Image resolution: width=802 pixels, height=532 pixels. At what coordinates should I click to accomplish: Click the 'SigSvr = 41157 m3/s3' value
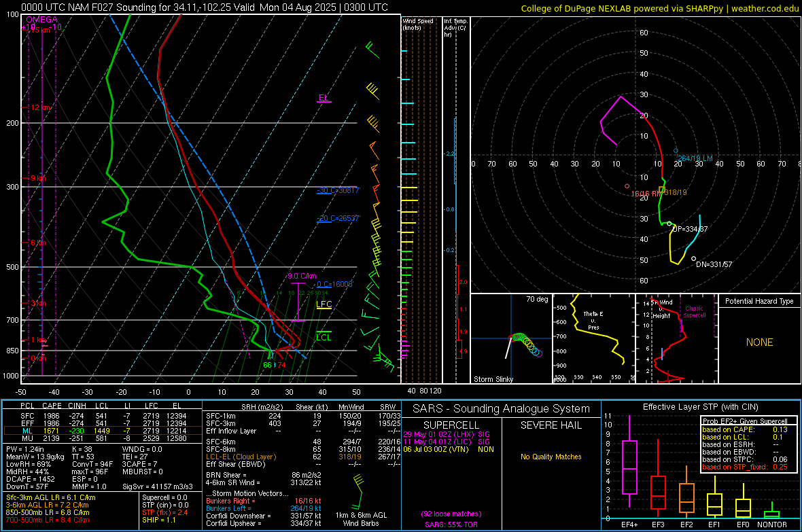(158, 486)
